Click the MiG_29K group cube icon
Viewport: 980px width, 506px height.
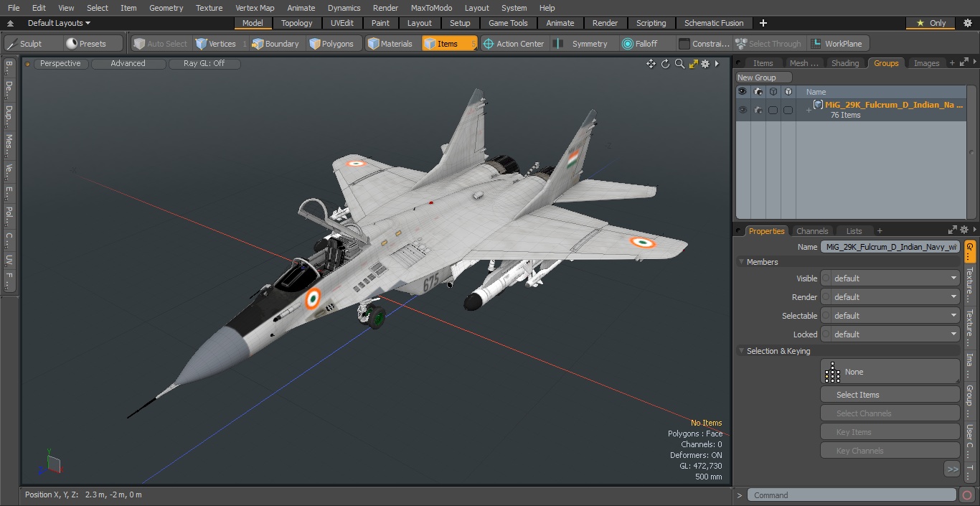818,105
